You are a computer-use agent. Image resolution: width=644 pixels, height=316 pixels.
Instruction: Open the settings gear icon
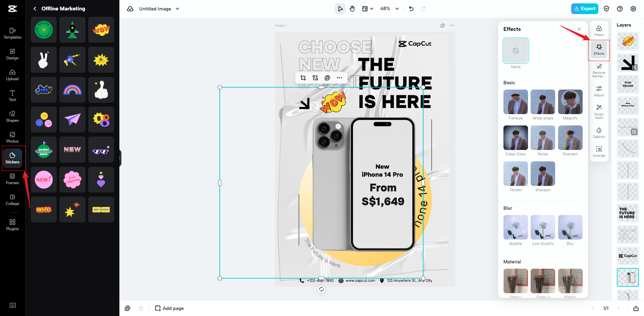(x=633, y=9)
